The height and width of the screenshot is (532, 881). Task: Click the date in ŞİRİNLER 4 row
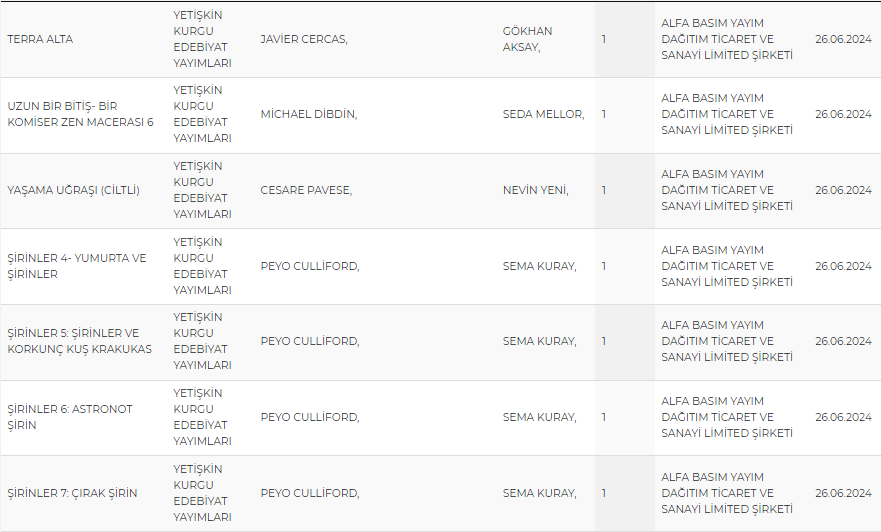(843, 266)
